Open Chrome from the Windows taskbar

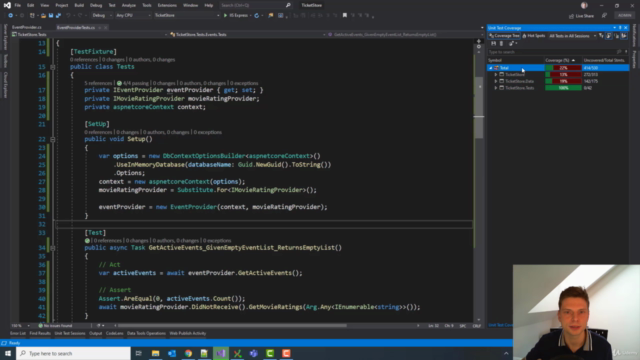(188, 353)
